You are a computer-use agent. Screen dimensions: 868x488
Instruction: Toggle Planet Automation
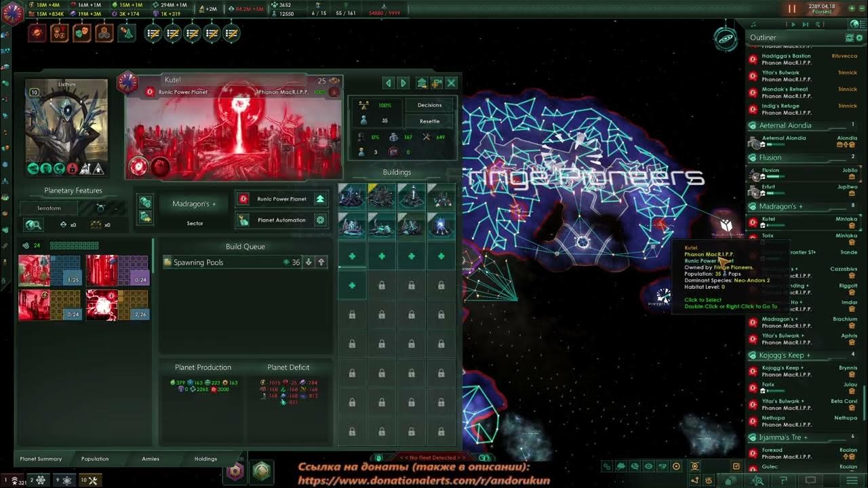[x=281, y=220]
